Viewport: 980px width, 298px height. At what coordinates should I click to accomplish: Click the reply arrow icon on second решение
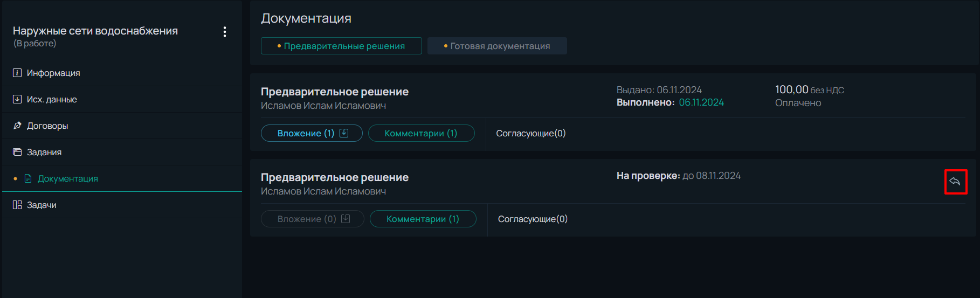955,182
